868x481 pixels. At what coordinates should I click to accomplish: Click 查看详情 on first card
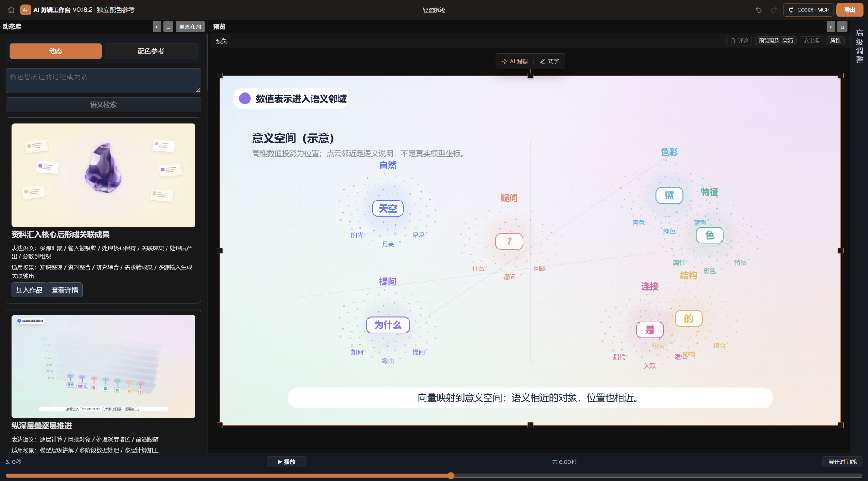65,290
